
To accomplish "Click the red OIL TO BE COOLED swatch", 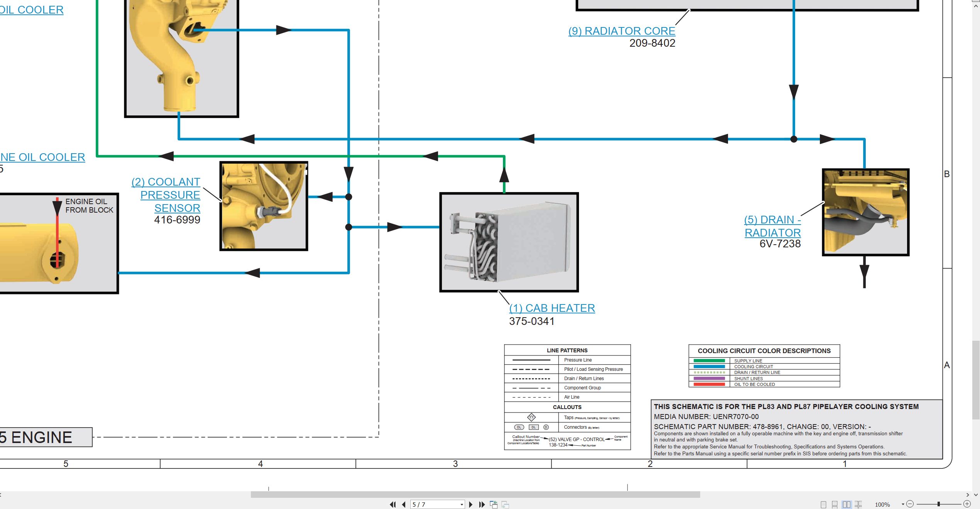I will pyautogui.click(x=709, y=384).
